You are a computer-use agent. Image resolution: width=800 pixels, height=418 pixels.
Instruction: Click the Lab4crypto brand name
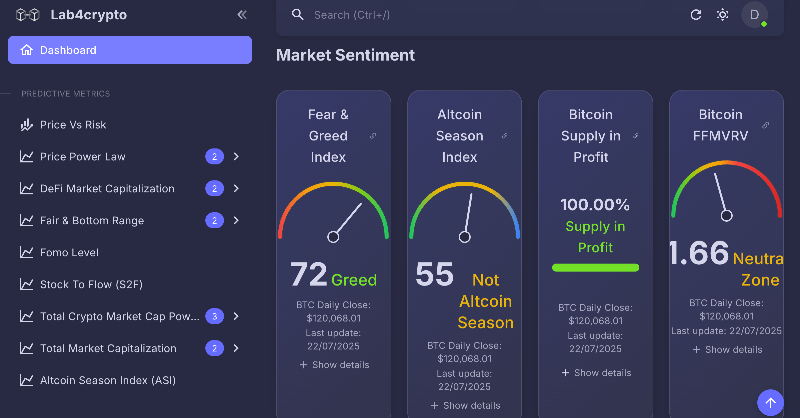89,15
